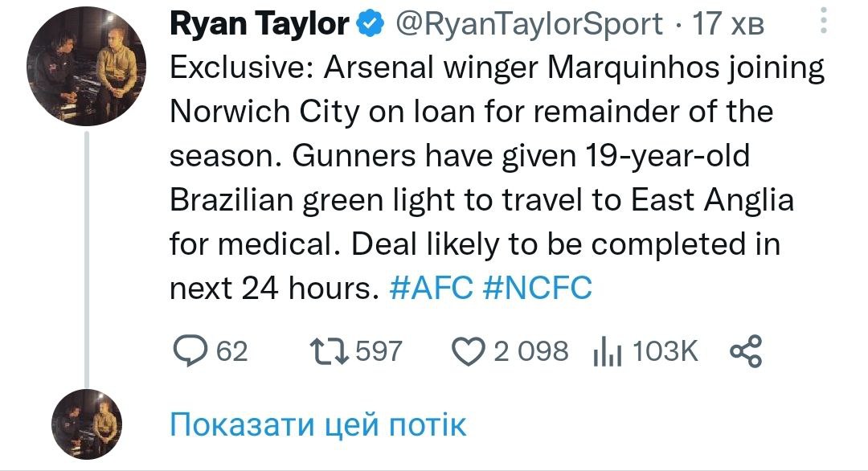Click the "17 хв" tweet timestamp
This screenshot has width=868, height=471.
pos(728,24)
